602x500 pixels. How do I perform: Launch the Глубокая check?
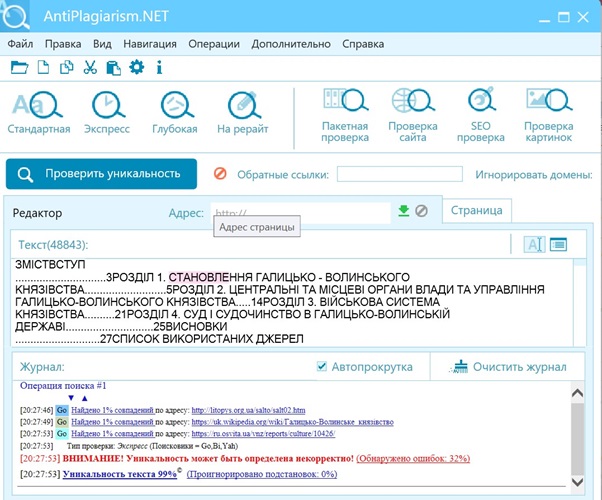click(x=175, y=112)
